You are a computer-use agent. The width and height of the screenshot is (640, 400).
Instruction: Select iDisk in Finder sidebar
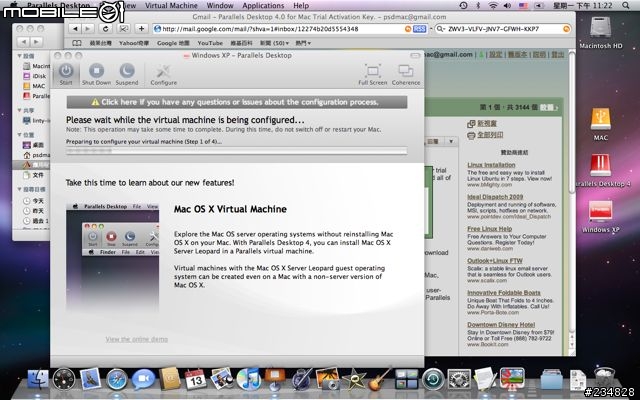point(39,76)
